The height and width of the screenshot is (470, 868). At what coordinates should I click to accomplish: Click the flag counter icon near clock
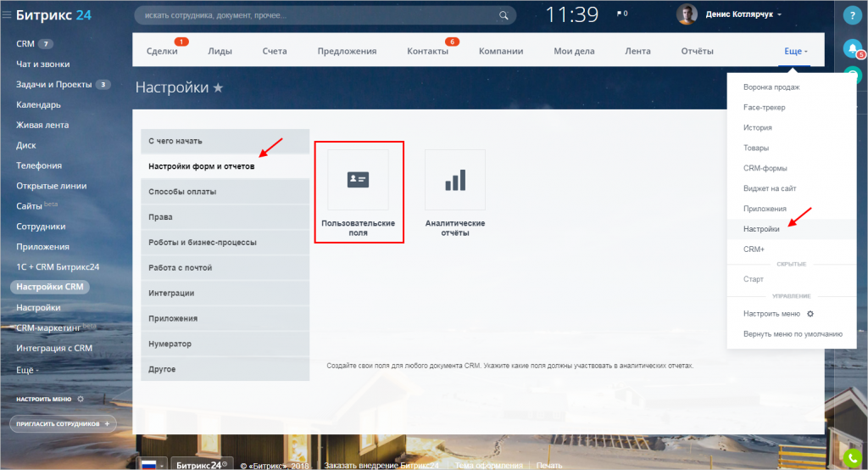[621, 14]
